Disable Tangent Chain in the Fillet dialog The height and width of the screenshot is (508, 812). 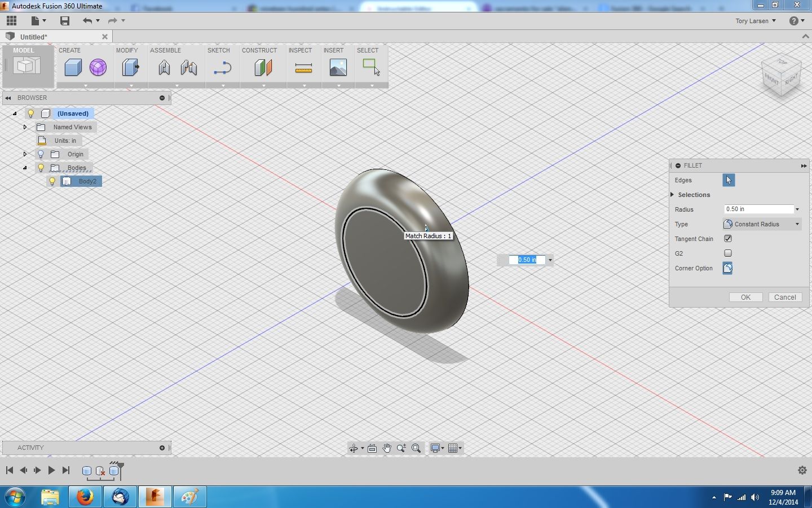pyautogui.click(x=728, y=239)
